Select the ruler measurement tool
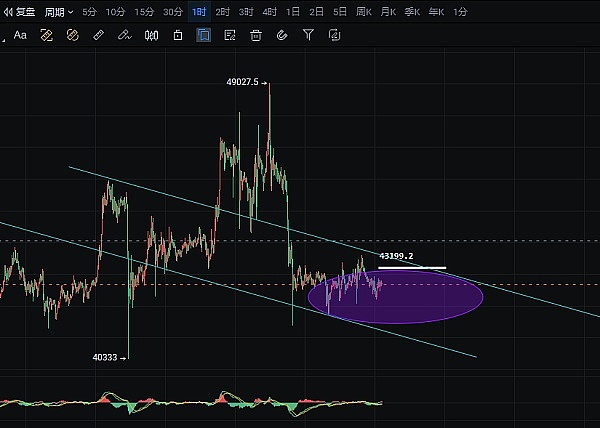This screenshot has width=600, height=428. [x=98, y=35]
